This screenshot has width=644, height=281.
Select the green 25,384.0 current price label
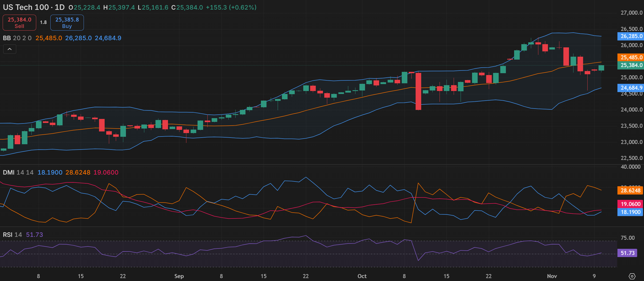tap(630, 65)
